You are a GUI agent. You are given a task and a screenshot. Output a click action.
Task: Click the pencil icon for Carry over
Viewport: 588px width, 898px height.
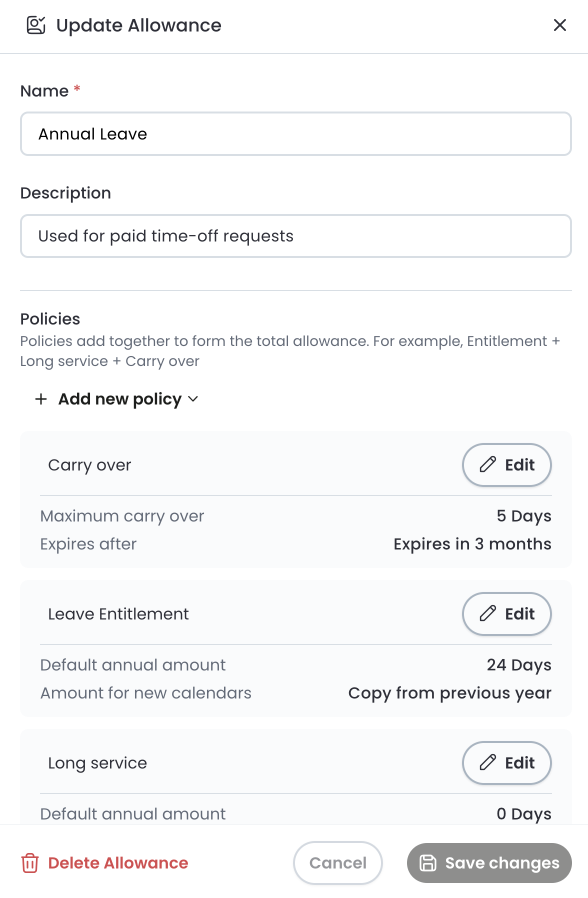click(x=487, y=464)
